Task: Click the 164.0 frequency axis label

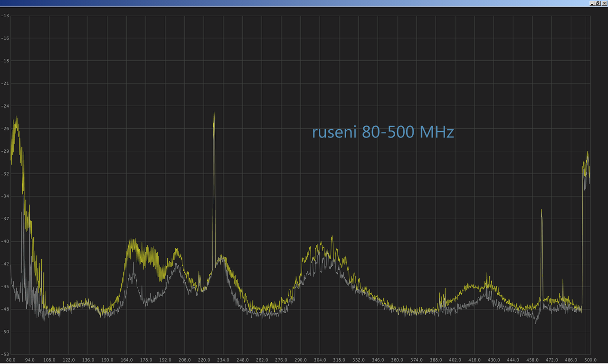Action: click(126, 360)
